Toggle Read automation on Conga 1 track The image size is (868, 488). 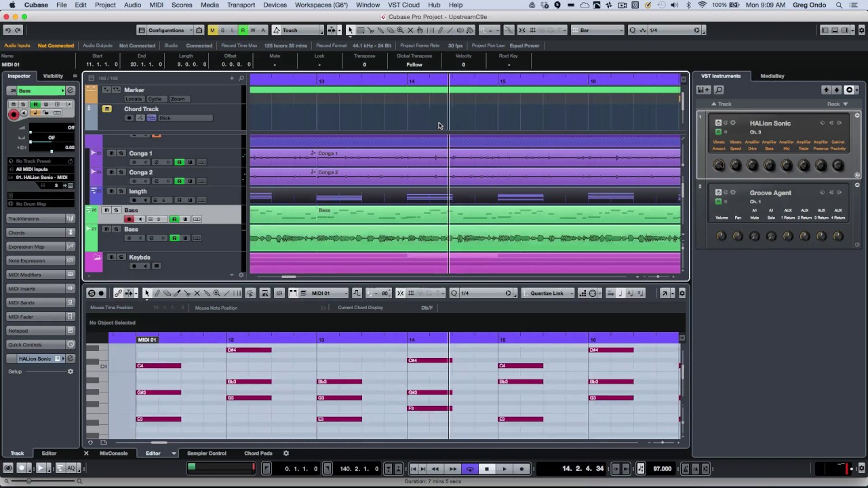click(x=179, y=162)
